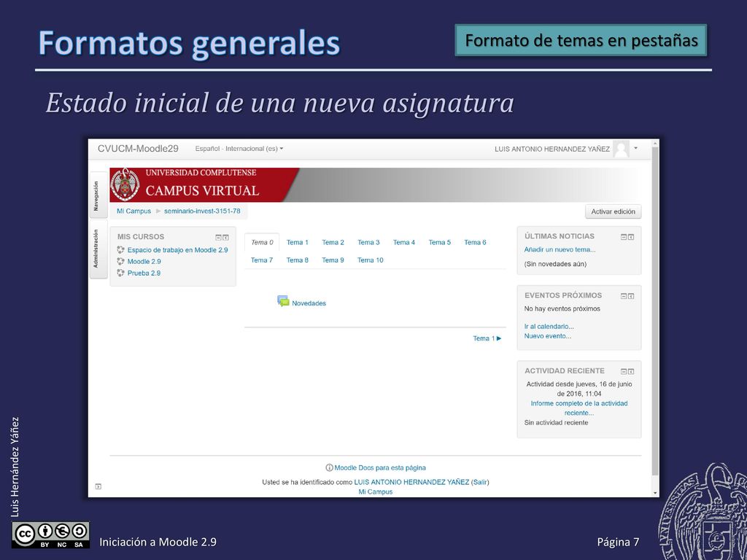
Task: Click course icon beside Moodle 2.9
Action: click(120, 261)
